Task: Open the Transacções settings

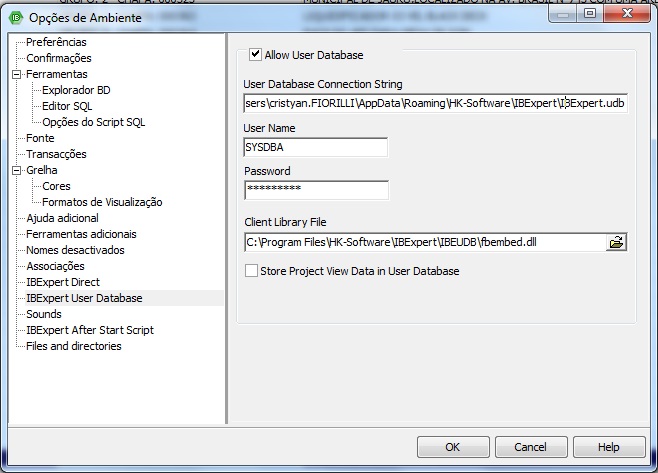Action: (56, 154)
